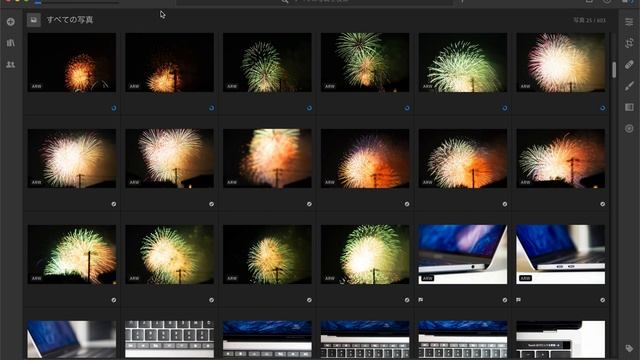The image size is (640, 360).
Task: Select green-orange firework thumbnail starting third row
Action: point(72,254)
